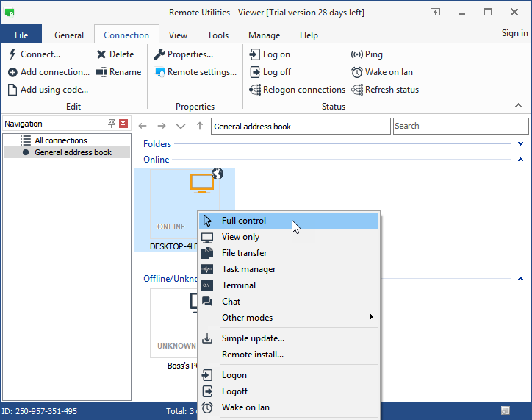Image resolution: width=532 pixels, height=420 pixels.
Task: Choose Task manager in context menu
Action: (x=289, y=269)
